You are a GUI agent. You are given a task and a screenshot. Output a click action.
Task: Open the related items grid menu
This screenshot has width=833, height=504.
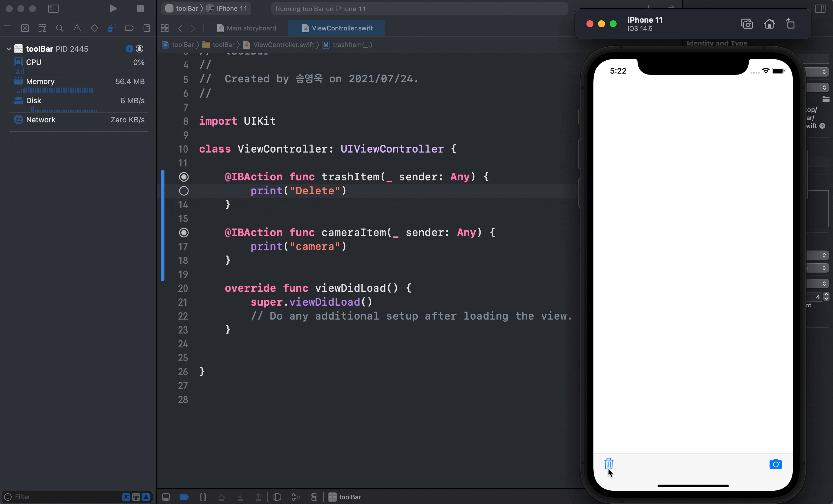pyautogui.click(x=165, y=28)
